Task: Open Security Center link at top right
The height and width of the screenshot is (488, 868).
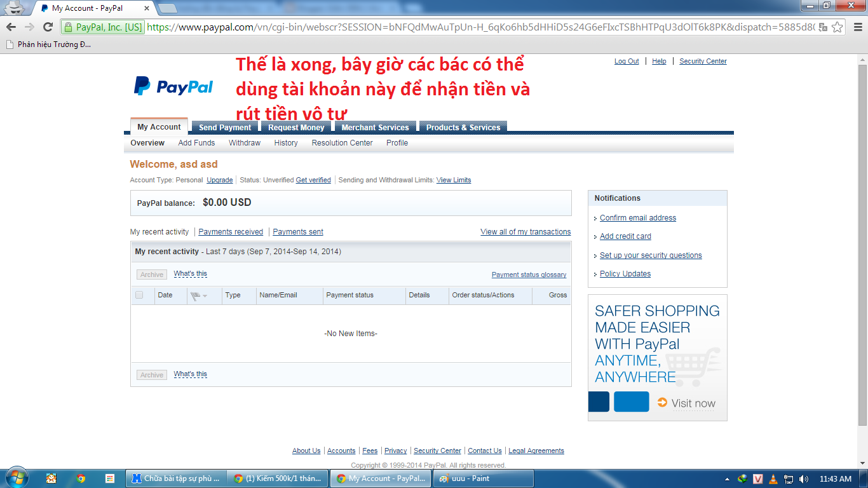Action: 703,61
